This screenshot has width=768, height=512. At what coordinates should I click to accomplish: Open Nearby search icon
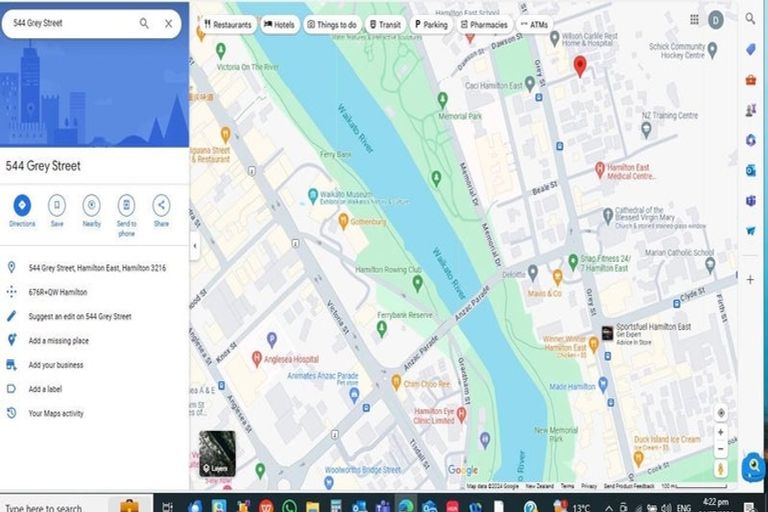click(91, 206)
